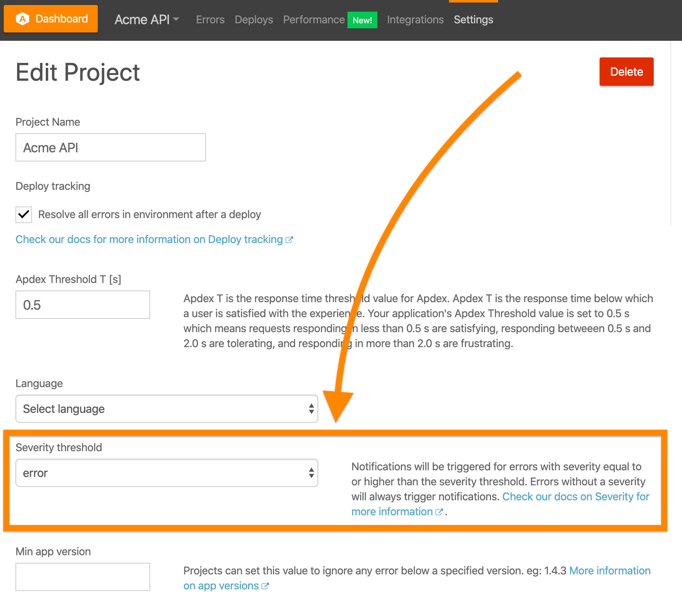Image resolution: width=682 pixels, height=616 pixels.
Task: Go to the Errors tab
Action: [210, 20]
